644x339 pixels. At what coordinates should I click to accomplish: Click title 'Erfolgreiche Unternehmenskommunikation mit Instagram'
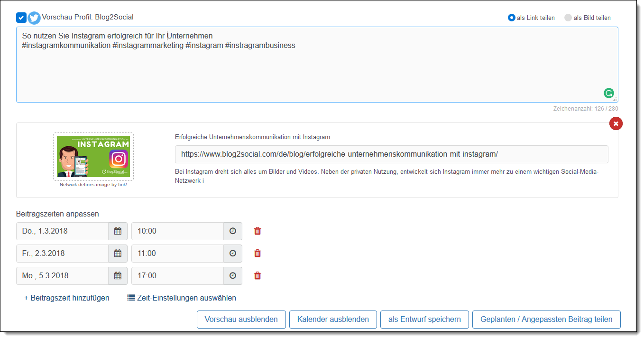click(x=253, y=137)
